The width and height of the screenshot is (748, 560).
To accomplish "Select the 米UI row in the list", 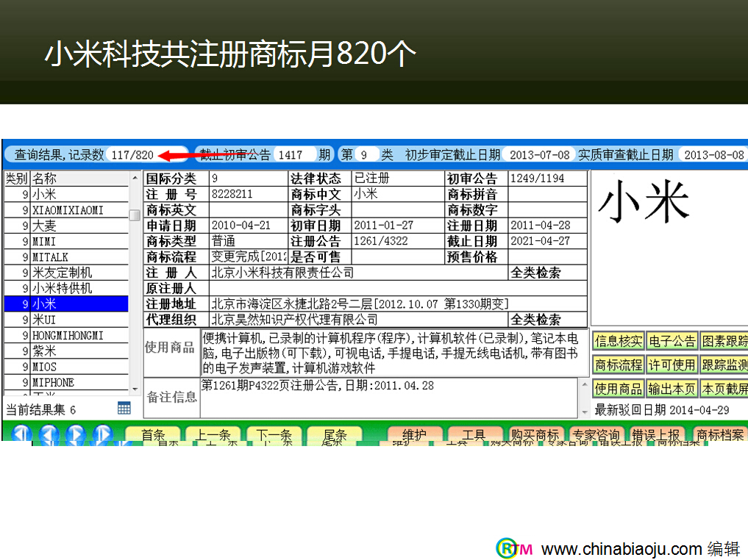I will pyautogui.click(x=66, y=320).
